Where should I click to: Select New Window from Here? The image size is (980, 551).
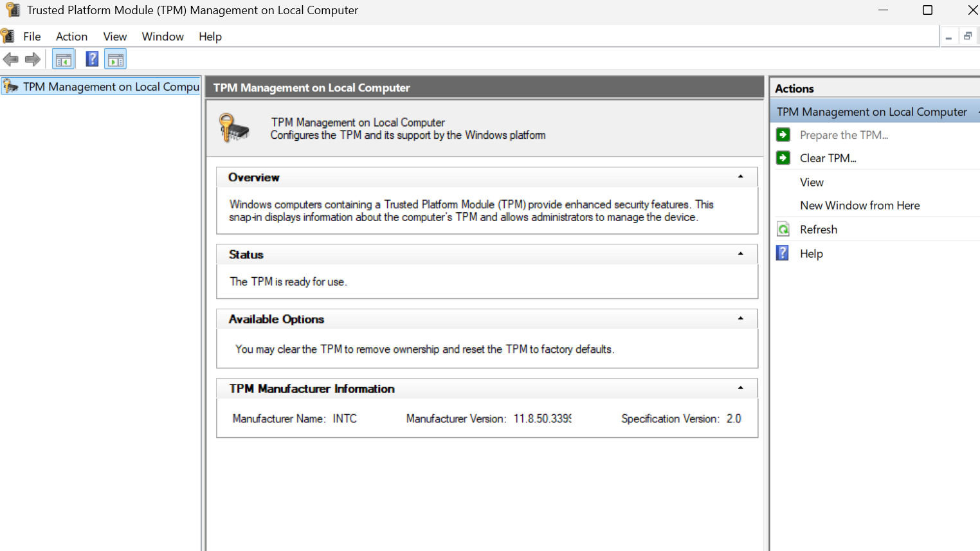click(x=860, y=206)
